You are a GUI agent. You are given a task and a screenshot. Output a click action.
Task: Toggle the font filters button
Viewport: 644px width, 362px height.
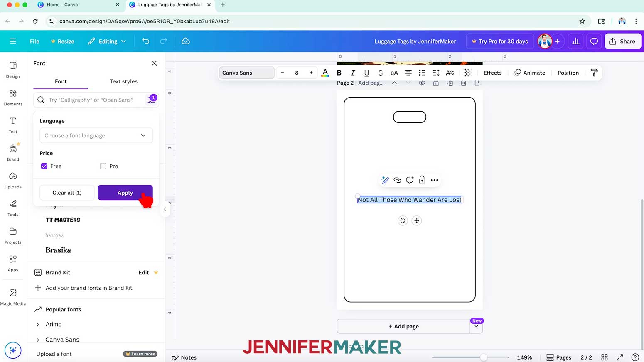point(151,100)
